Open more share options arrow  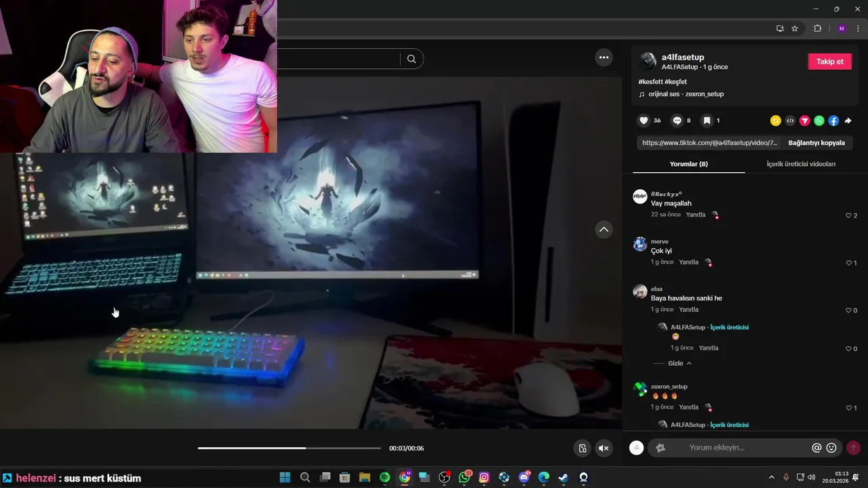coord(848,121)
